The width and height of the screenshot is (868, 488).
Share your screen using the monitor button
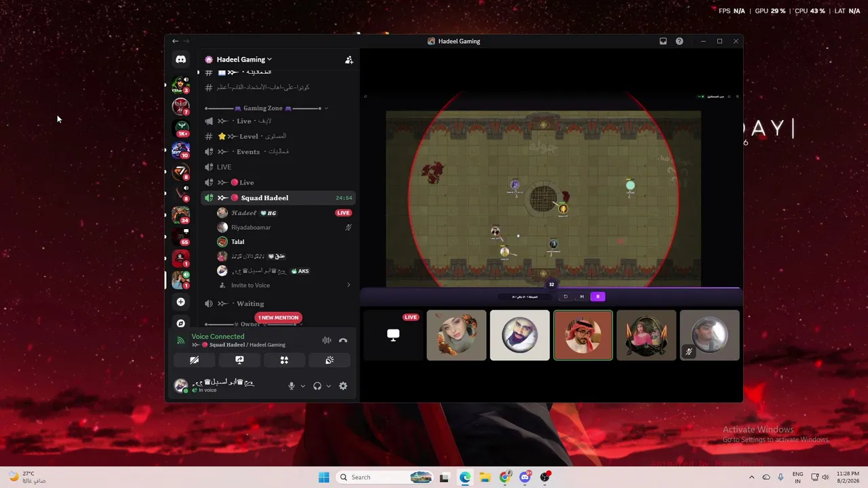tap(239, 360)
